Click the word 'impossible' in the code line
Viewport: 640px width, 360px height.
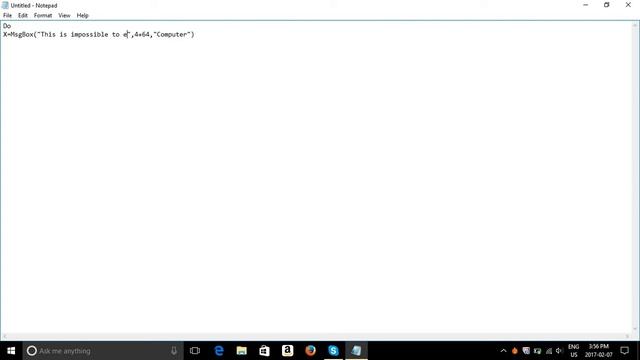(x=89, y=35)
